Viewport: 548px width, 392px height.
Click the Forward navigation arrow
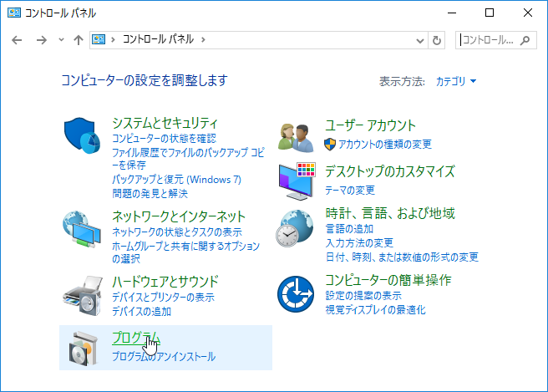(x=41, y=40)
